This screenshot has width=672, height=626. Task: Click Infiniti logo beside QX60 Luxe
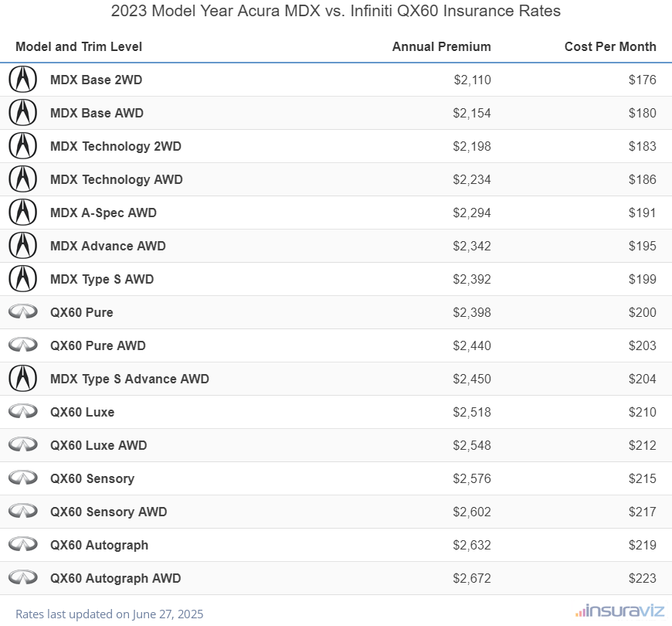[23, 411]
